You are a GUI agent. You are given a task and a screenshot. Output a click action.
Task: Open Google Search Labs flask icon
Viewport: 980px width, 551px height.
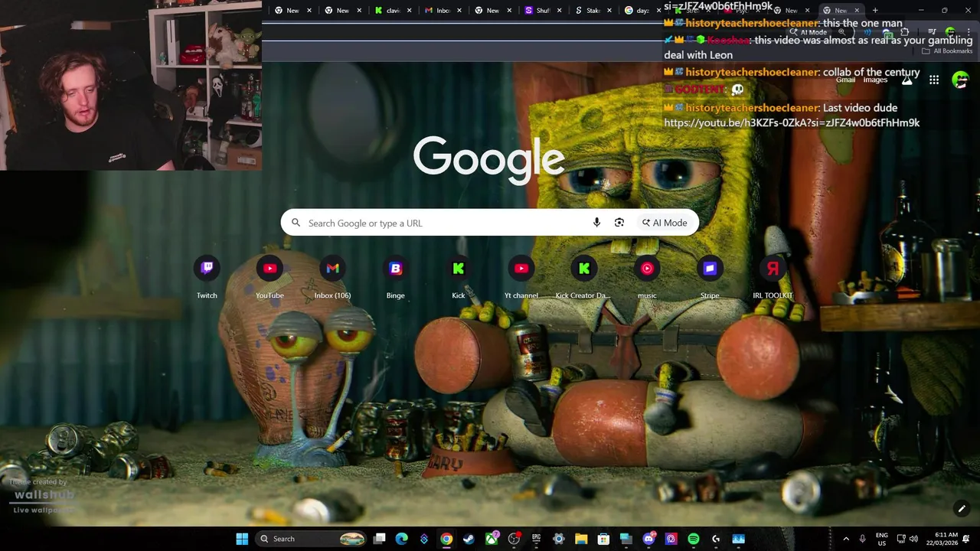pos(907,80)
